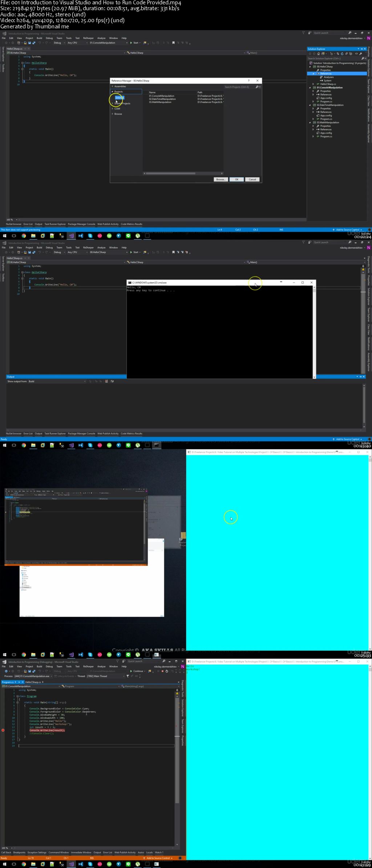This screenshot has height=868, width=372.
Task: Click the Restart debugging icon
Action: [x=167, y=671]
